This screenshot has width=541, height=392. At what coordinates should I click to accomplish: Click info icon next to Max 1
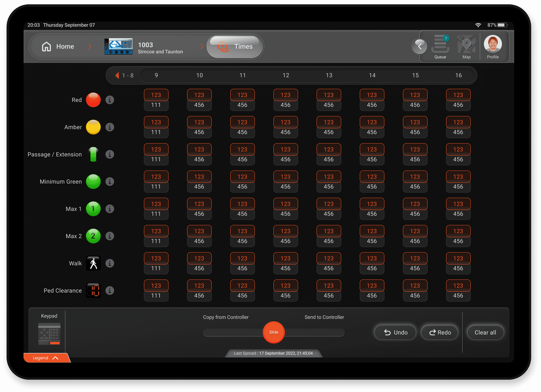(x=110, y=209)
